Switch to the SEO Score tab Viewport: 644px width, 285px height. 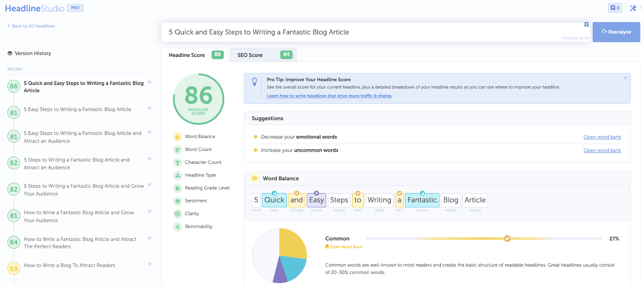263,55
